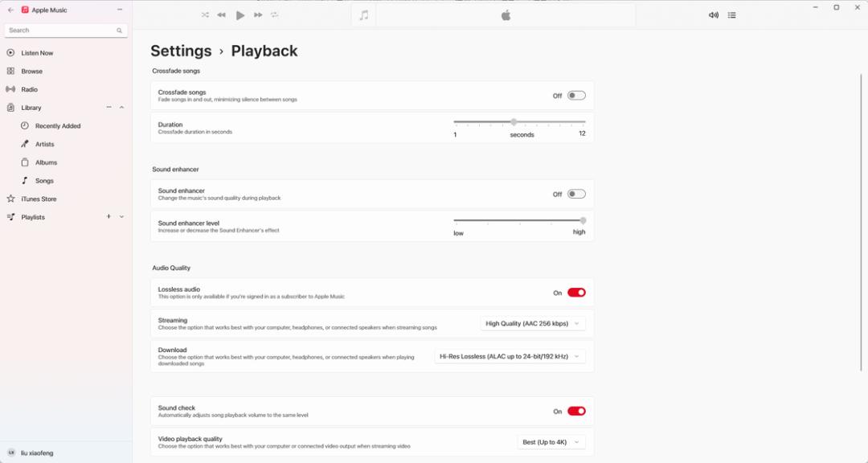
Task: Click the settings page vertical scrollbar
Action: (861, 222)
